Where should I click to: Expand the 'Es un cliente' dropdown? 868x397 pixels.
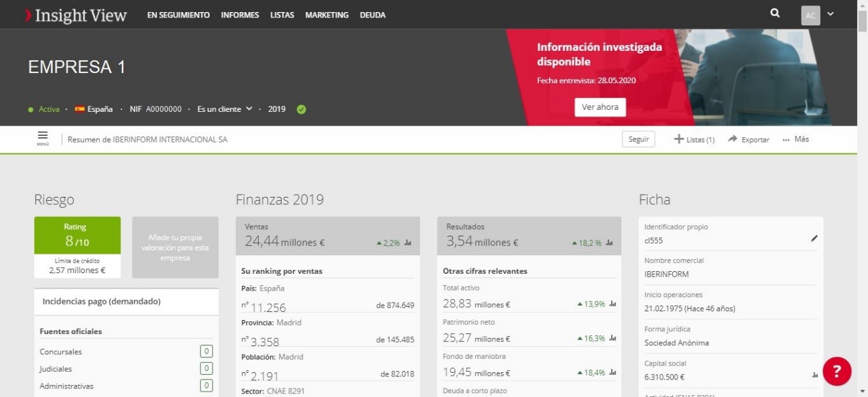(225, 109)
